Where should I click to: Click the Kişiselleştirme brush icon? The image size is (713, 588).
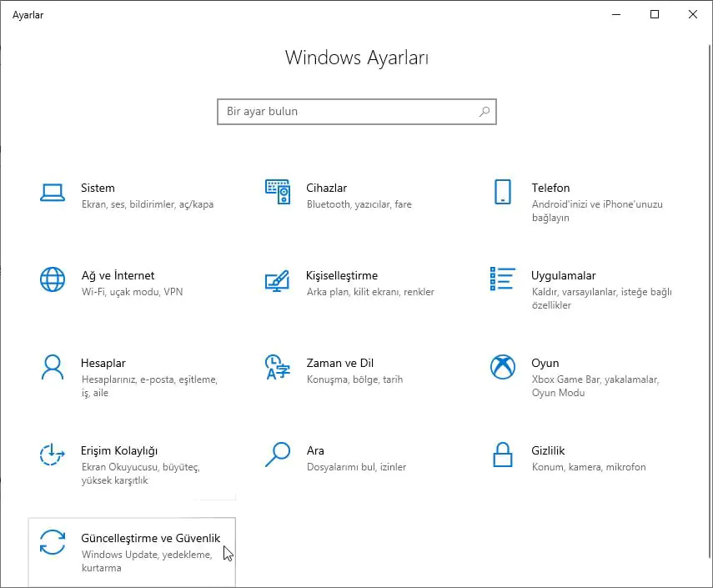[x=277, y=280]
